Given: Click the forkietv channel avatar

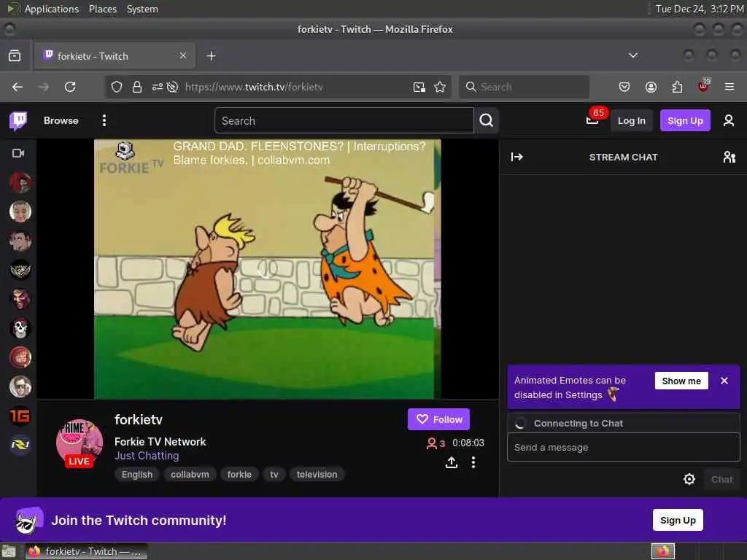Looking at the screenshot, I should coord(79,443).
